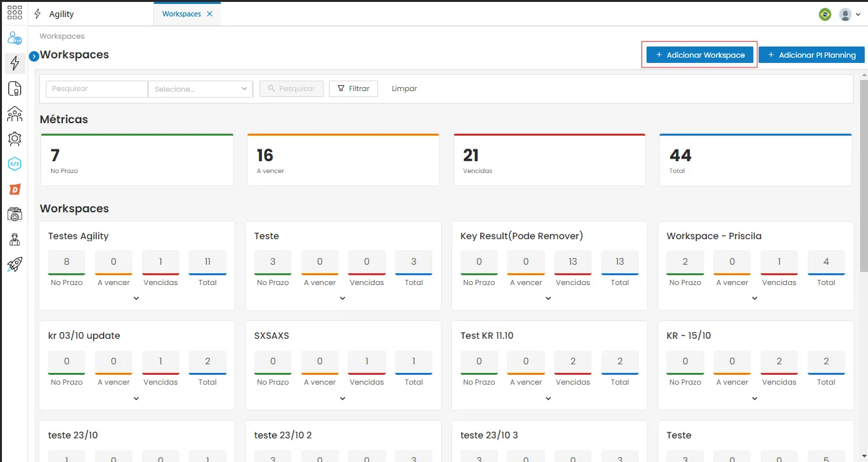868x462 pixels.
Task: Open the KR - 15/10 workspace title
Action: 689,336
